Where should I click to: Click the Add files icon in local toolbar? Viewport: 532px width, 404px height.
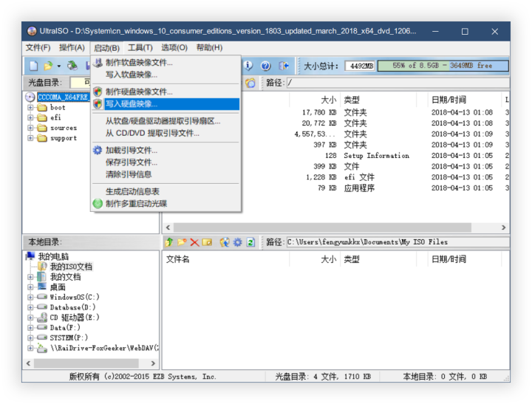[x=225, y=242]
